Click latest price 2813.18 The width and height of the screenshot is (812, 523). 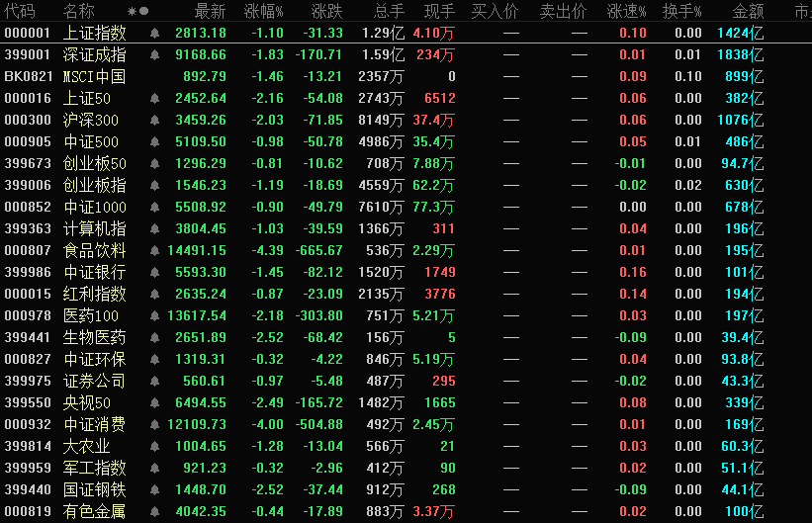201,34
